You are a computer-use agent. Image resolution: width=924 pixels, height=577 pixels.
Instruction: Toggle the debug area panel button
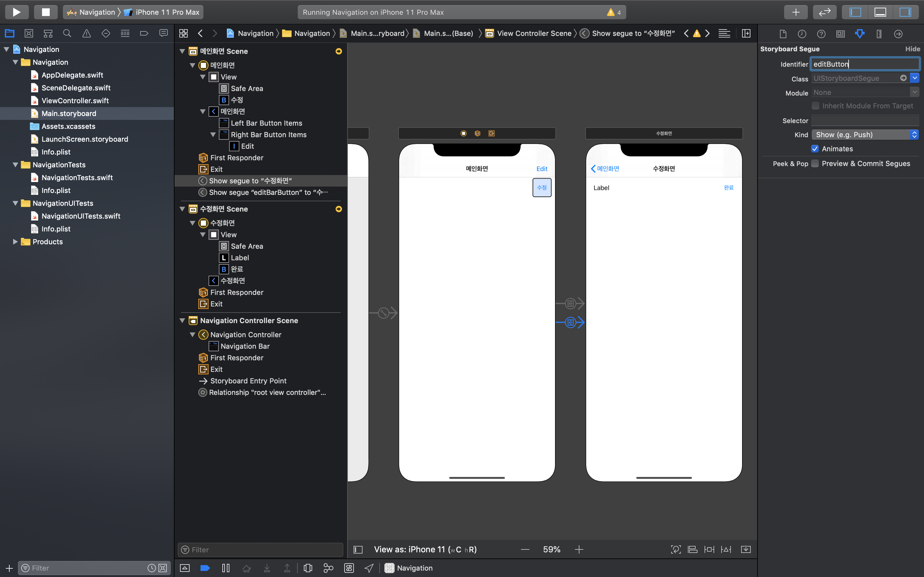coord(880,12)
